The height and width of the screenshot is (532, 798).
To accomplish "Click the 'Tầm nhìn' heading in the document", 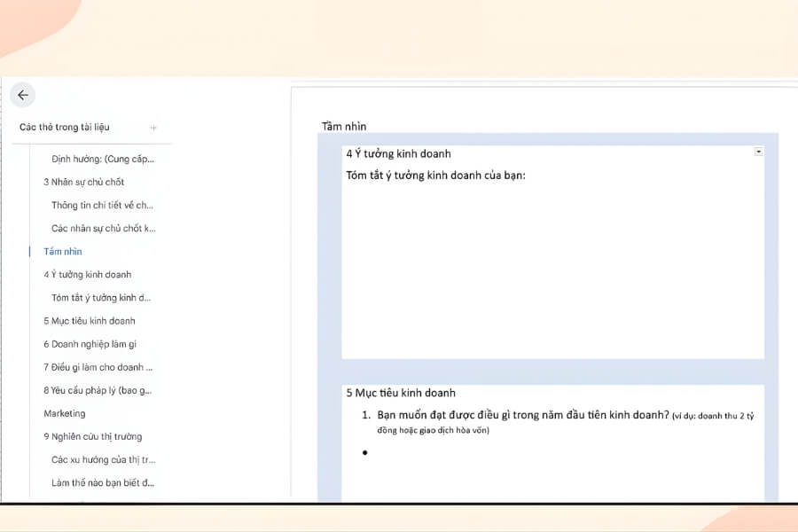I will (344, 126).
